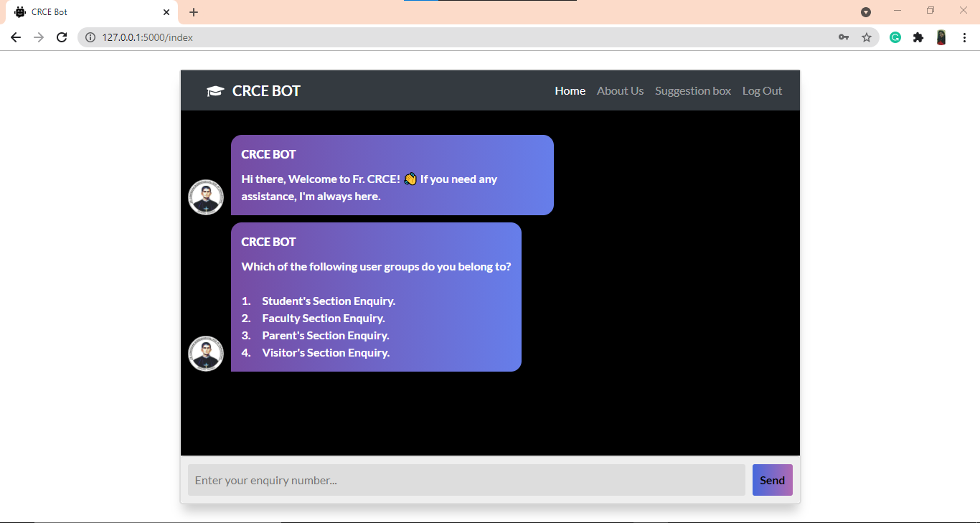The height and width of the screenshot is (523, 980).
Task: Click the saved passwords key icon
Action: pos(844,37)
